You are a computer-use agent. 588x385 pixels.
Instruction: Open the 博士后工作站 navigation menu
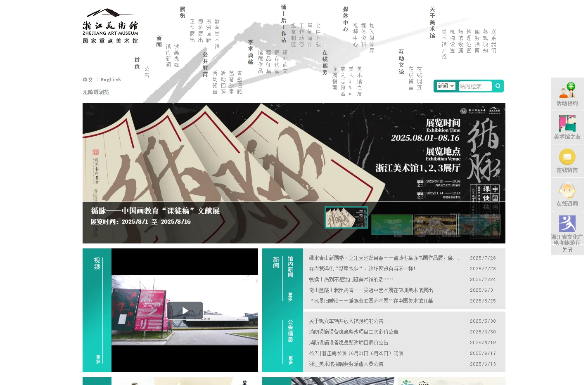click(284, 24)
